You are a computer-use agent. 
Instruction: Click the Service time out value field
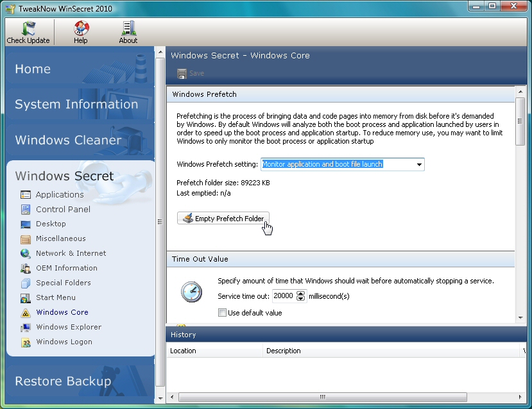(x=284, y=296)
